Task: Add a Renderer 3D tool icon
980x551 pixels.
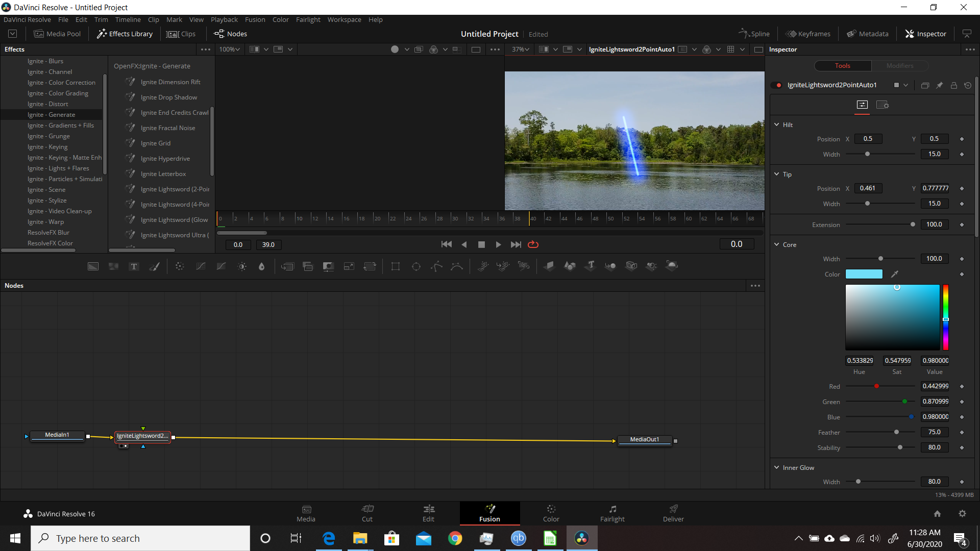Action: [672, 266]
